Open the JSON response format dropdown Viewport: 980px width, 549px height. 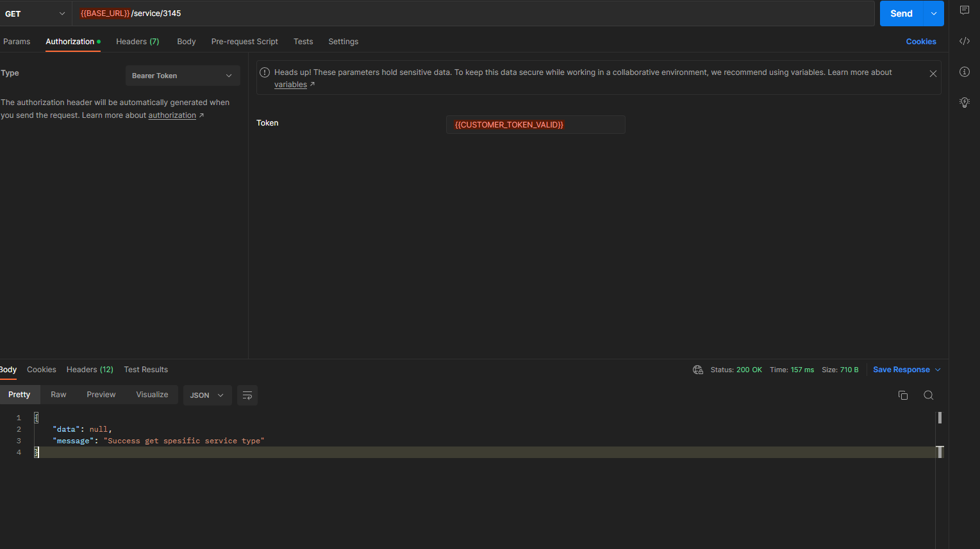207,395
